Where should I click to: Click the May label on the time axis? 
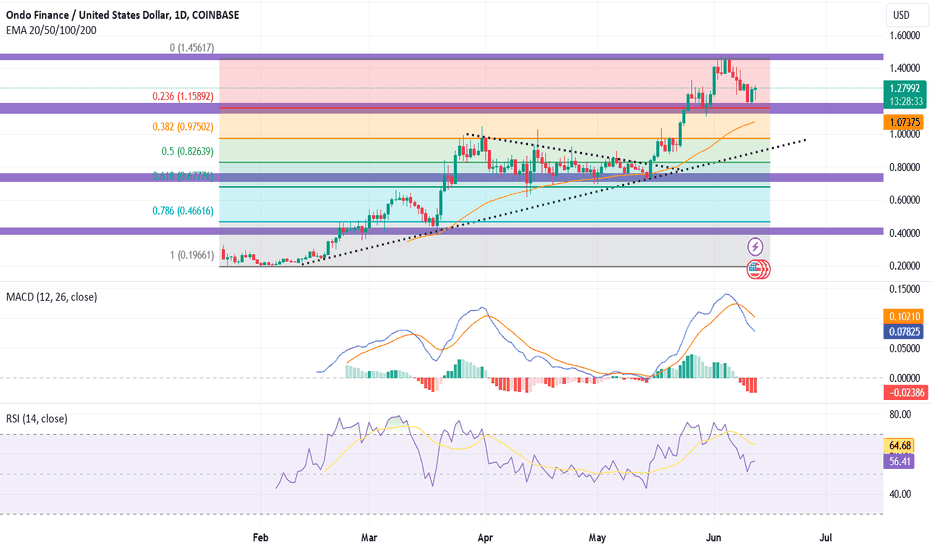click(597, 538)
